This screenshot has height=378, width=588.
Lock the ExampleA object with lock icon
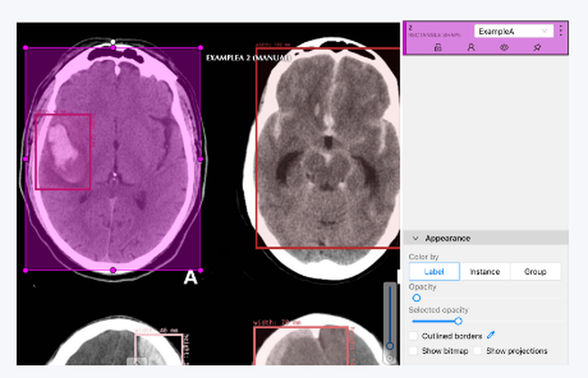437,47
